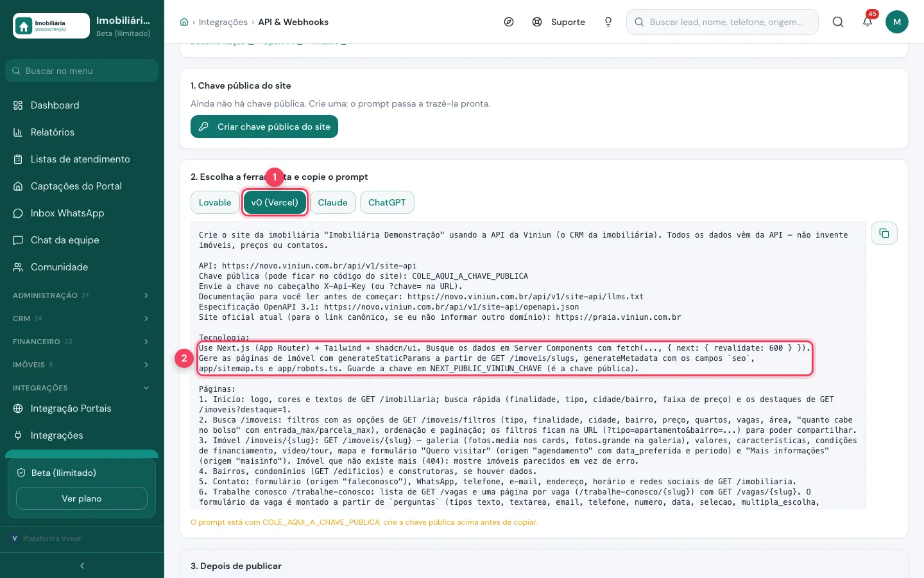Viewport: 924px width, 578px height.
Task: Expand ADMINISTRAÇÃO section
Action: [x=81, y=295]
